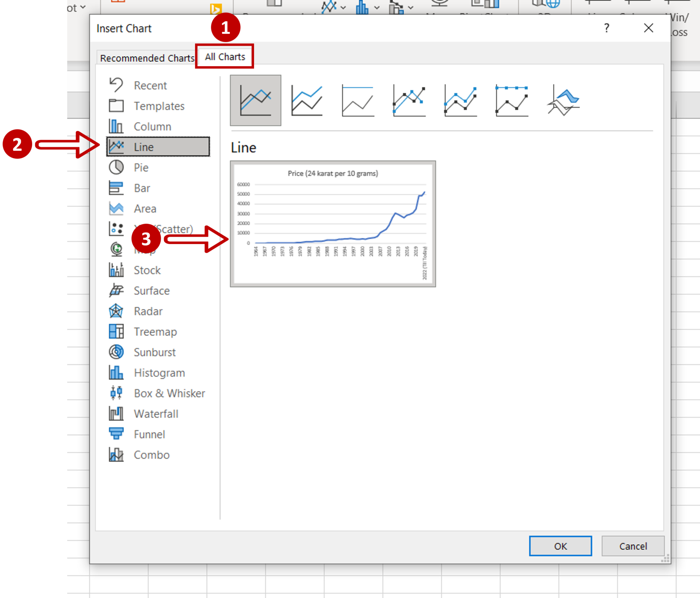The image size is (700, 598).
Task: Confirm chart insertion with OK
Action: (x=560, y=546)
